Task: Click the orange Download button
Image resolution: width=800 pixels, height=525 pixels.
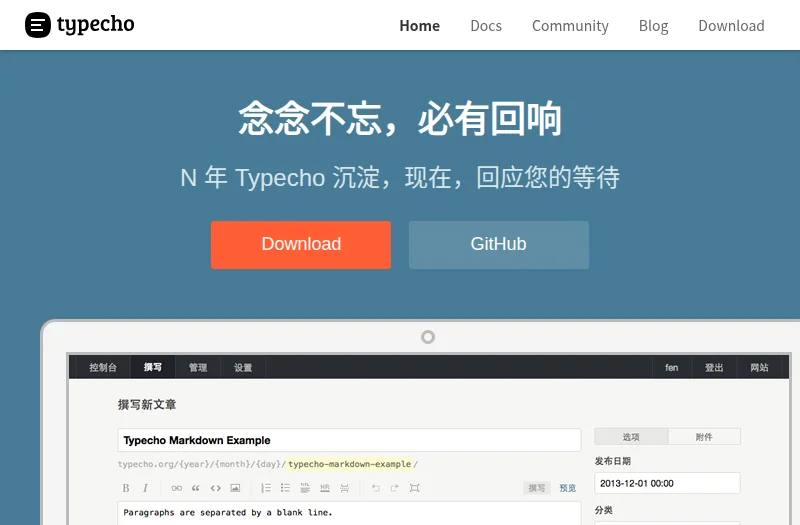Action: click(x=301, y=244)
